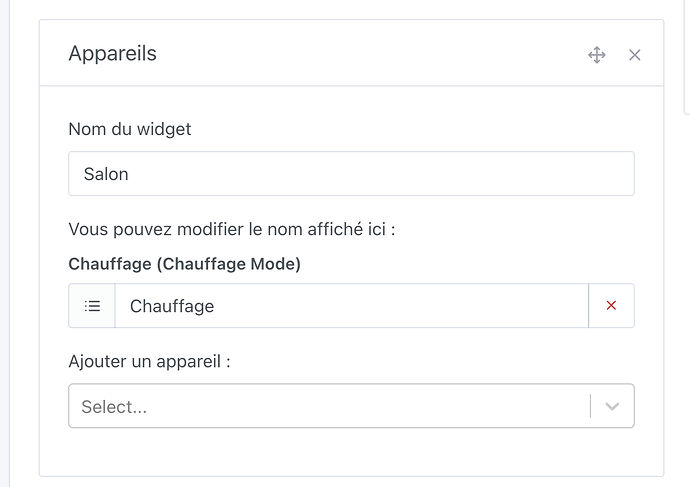Click the "Nom du widget" label
This screenshot has width=690, height=487.
(130, 129)
